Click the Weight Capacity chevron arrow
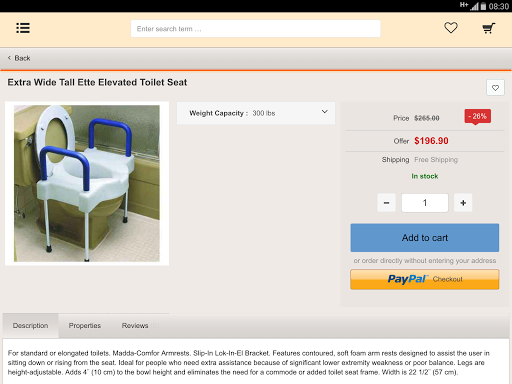 tap(324, 112)
